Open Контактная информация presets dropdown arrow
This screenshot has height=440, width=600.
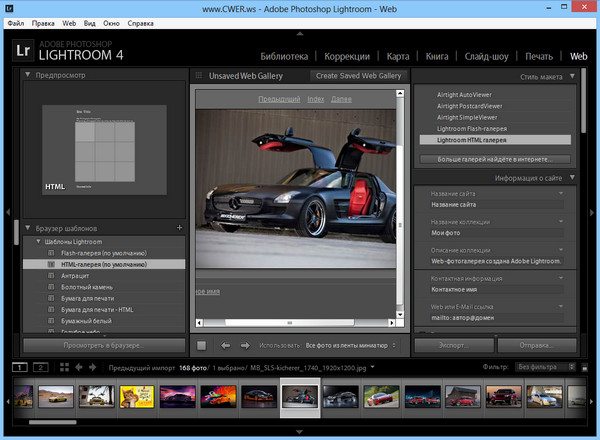click(x=561, y=278)
